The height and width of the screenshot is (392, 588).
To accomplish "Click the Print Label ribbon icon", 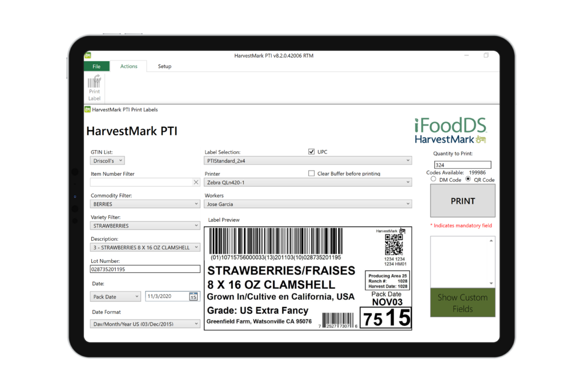I will 94,88.
